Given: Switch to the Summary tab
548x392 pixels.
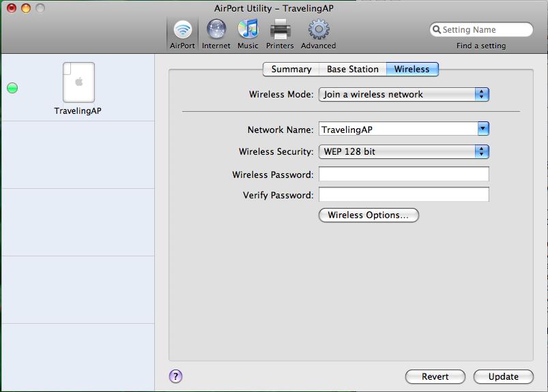Looking at the screenshot, I should pyautogui.click(x=291, y=69).
